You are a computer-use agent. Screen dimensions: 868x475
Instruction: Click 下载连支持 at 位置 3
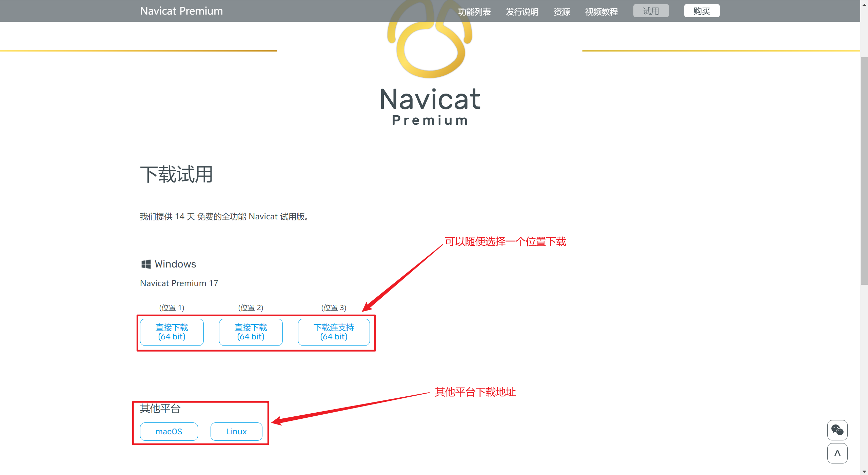click(x=334, y=332)
